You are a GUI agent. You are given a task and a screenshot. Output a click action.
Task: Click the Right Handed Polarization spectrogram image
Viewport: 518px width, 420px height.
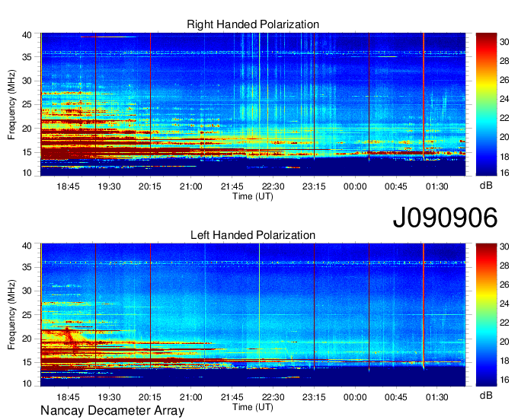(x=253, y=104)
